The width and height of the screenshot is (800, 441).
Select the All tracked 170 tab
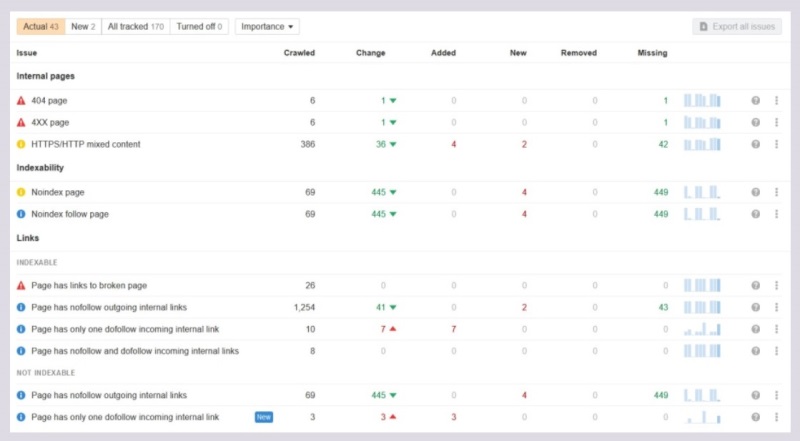tap(135, 26)
